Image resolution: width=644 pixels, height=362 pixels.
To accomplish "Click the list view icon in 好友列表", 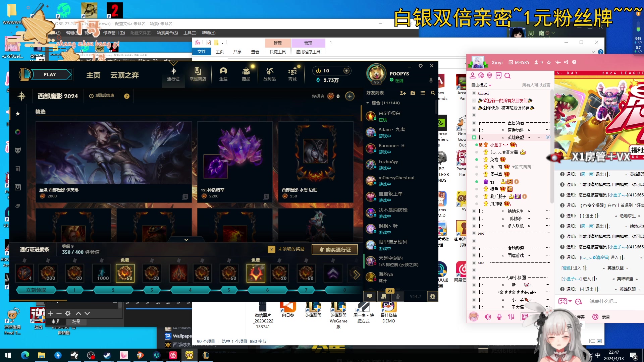I will point(423,93).
